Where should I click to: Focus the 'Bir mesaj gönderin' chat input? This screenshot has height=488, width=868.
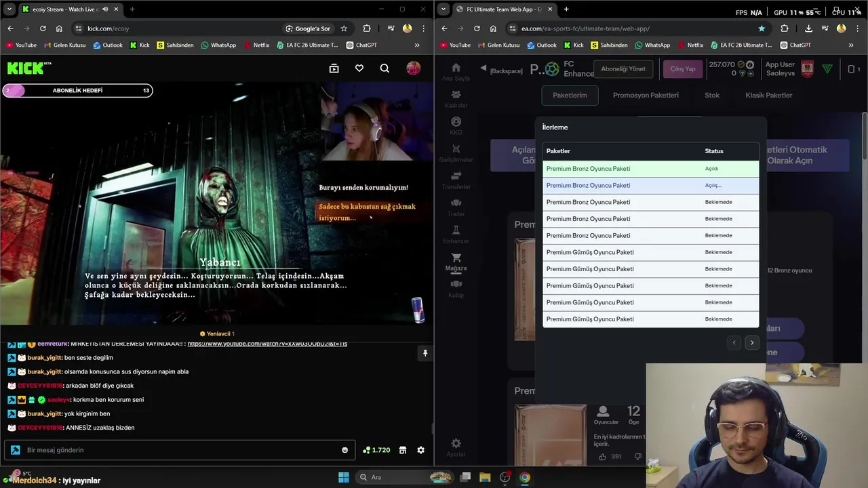181,450
